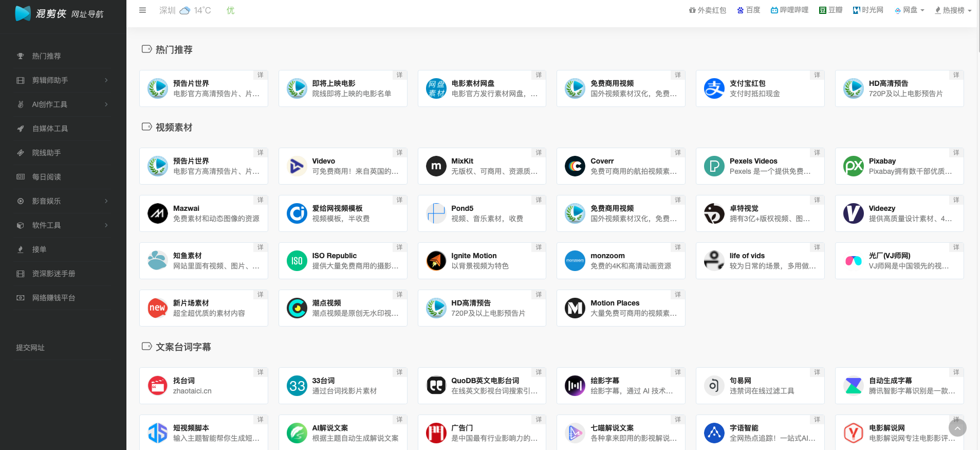Select 网络赚钱平台 in the sidebar
980x450 pixels.
[63, 298]
